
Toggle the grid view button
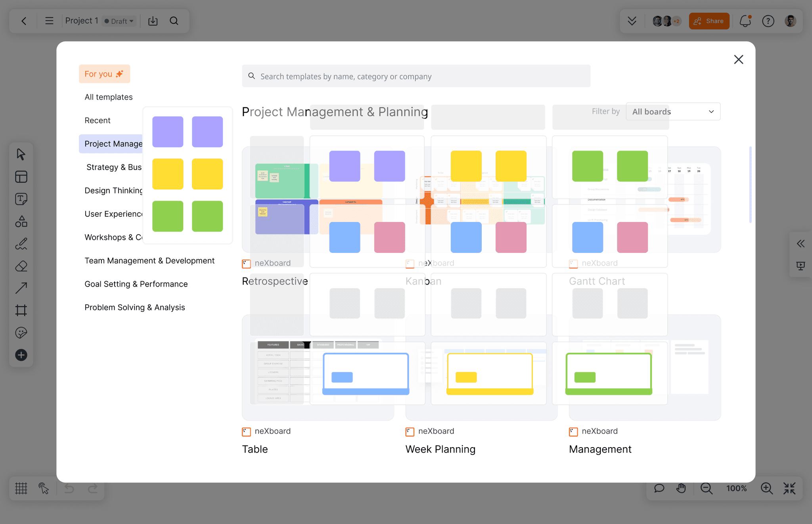click(x=21, y=488)
